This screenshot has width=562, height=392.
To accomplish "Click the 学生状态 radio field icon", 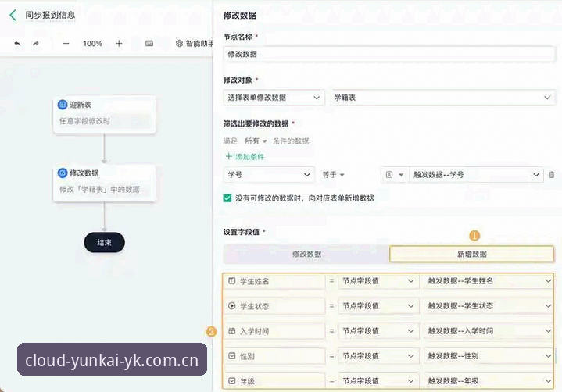I will [232, 306].
